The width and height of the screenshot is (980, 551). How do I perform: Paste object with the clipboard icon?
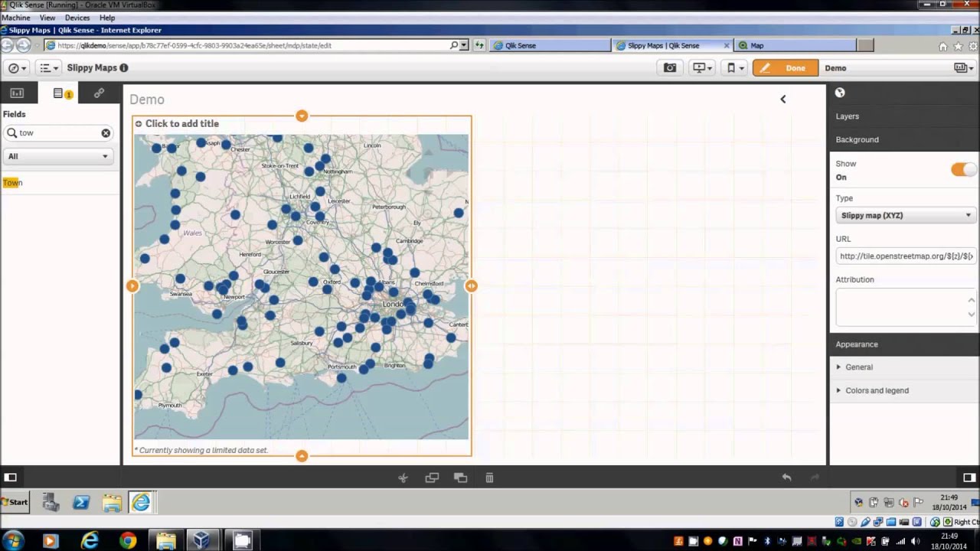tap(460, 478)
